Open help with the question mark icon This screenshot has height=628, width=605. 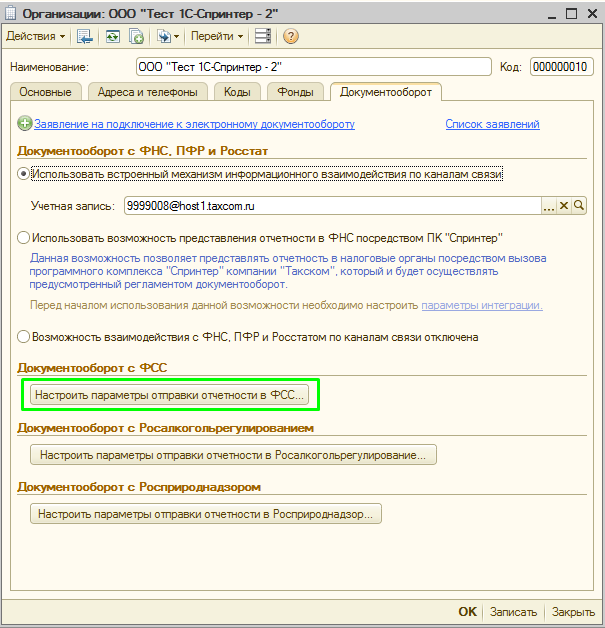(x=291, y=36)
